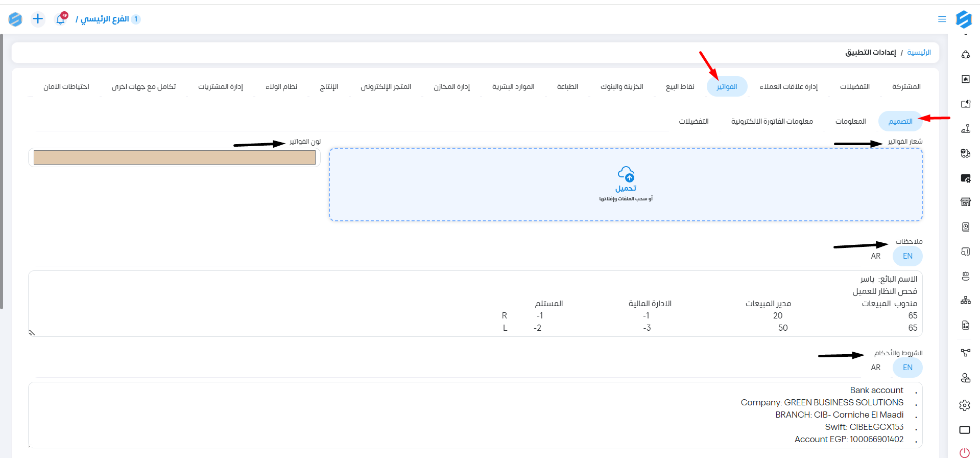Screen dimensions: 980x458
Task: Open the user profile avatar
Action: coord(15,19)
